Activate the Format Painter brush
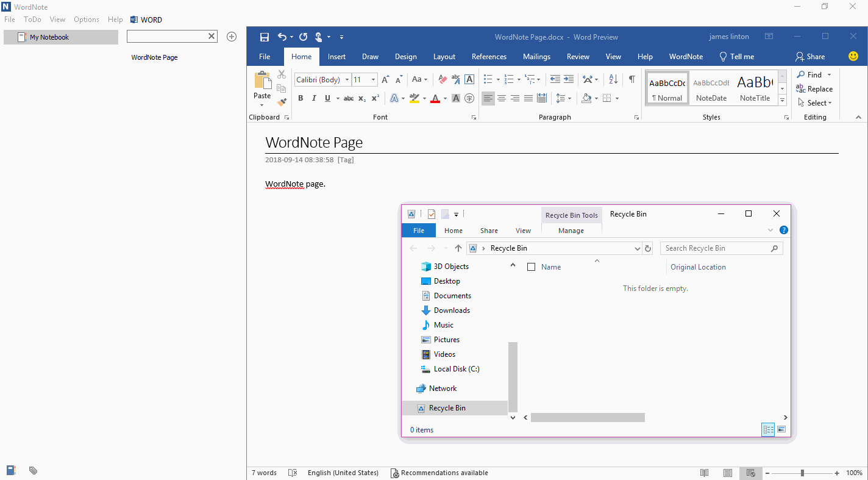The width and height of the screenshot is (868, 480). tap(282, 102)
